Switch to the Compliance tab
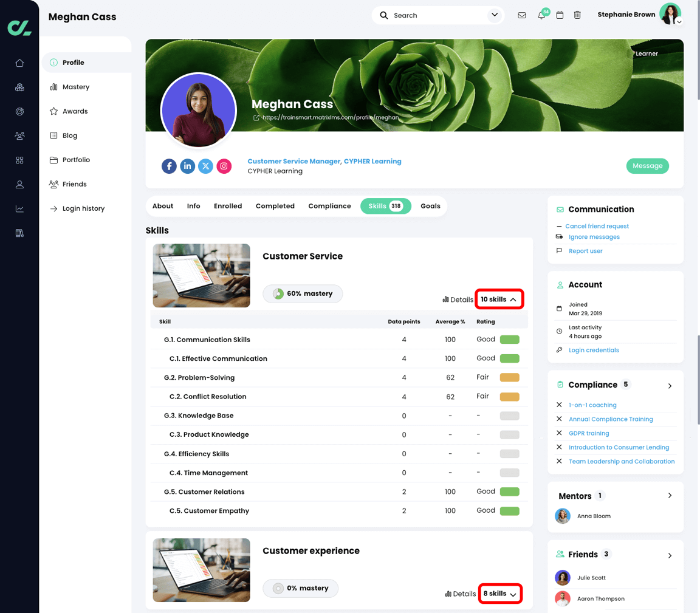This screenshot has height=613, width=700. [x=329, y=206]
